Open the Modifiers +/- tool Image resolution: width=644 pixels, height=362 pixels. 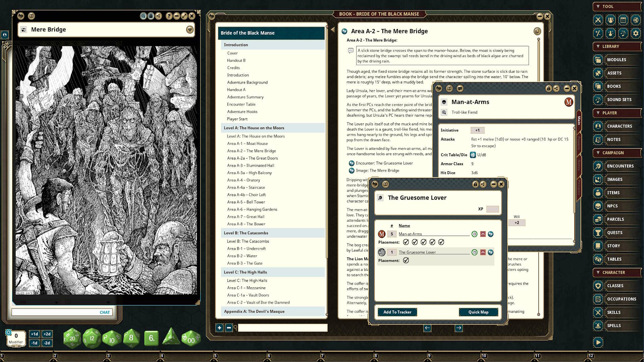598,33
